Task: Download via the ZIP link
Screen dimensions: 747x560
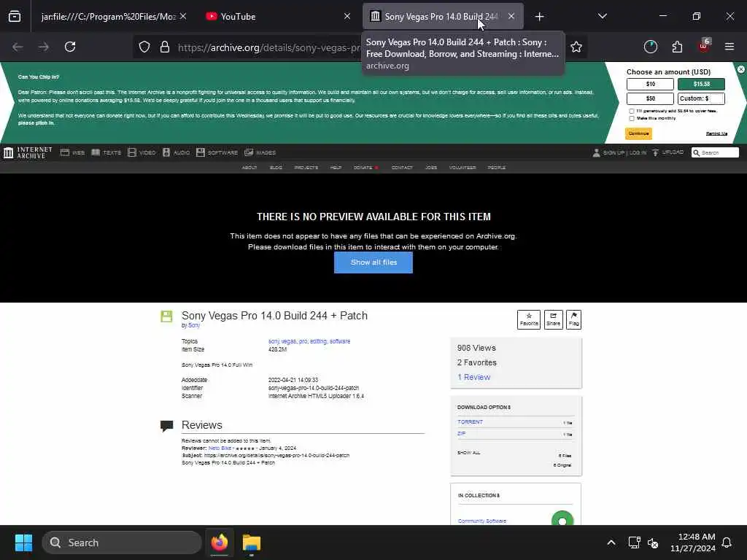Action: pyautogui.click(x=461, y=434)
